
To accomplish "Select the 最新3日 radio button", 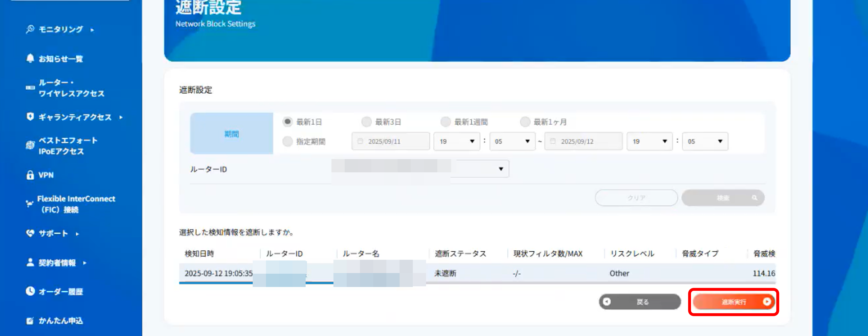I will (x=366, y=121).
